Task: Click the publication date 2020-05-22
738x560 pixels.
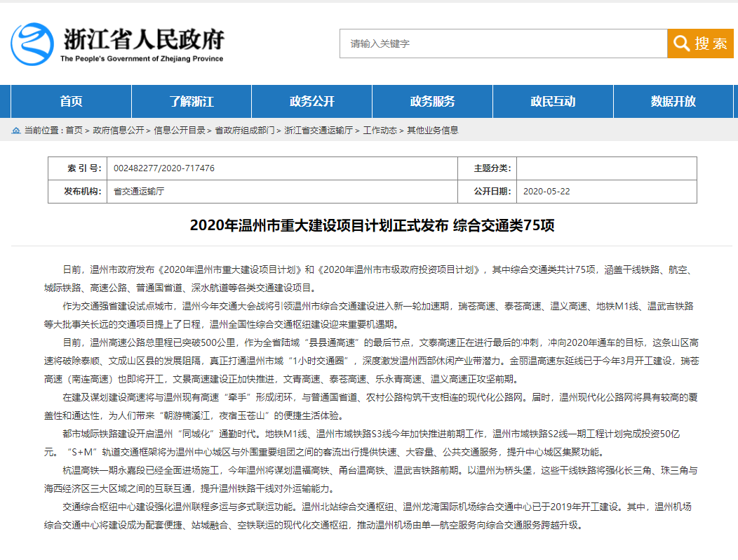Action: pos(547,191)
